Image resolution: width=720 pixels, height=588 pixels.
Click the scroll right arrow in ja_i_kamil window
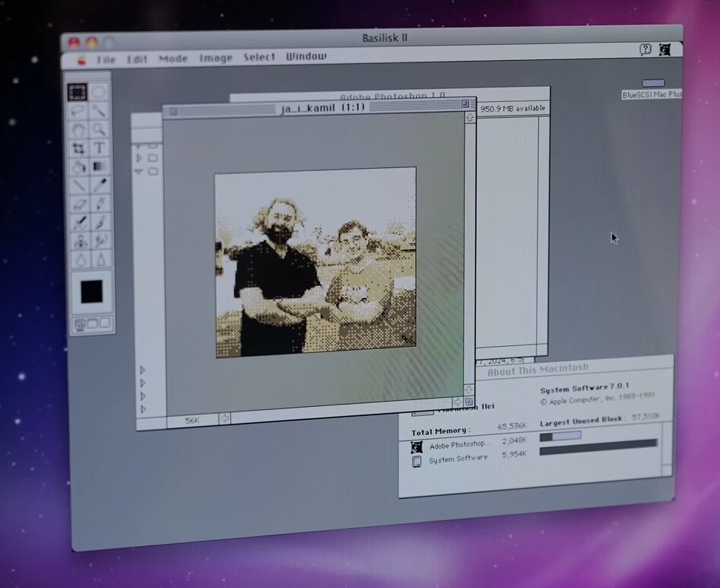pyautogui.click(x=458, y=402)
